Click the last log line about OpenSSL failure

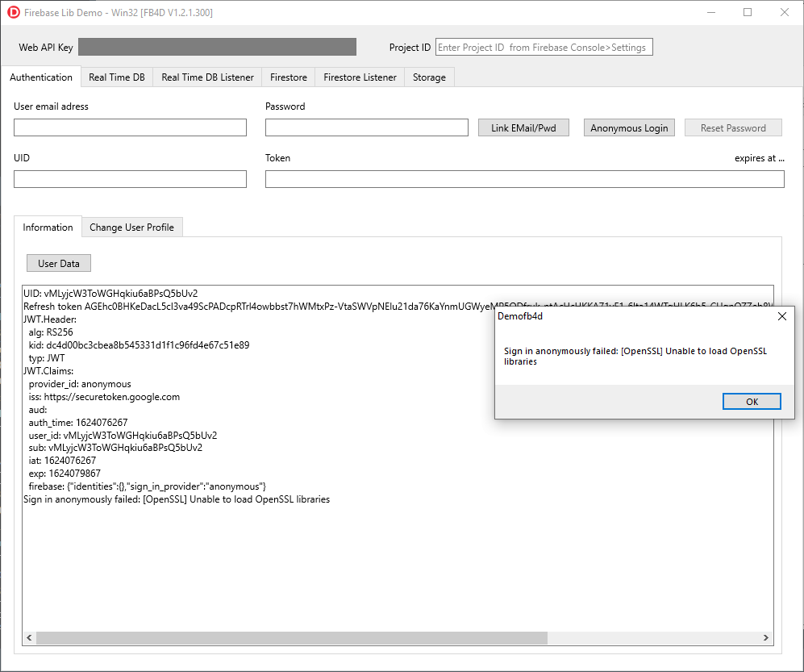coord(177,499)
